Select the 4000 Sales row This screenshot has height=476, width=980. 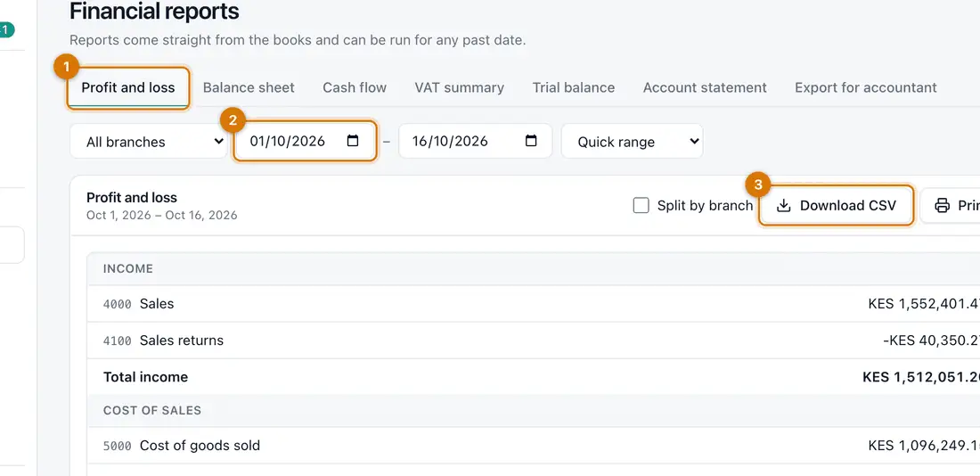(x=534, y=304)
